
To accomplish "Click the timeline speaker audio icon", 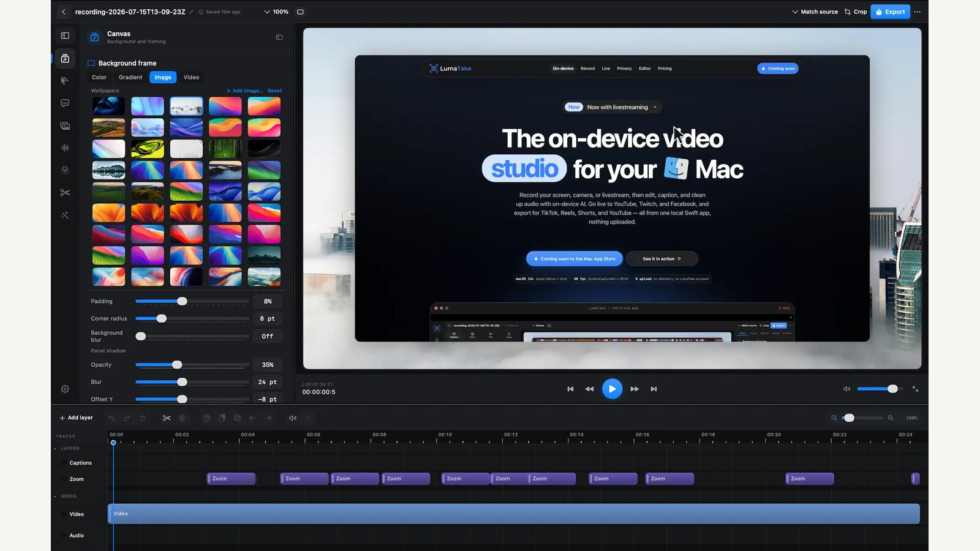I will (x=293, y=418).
